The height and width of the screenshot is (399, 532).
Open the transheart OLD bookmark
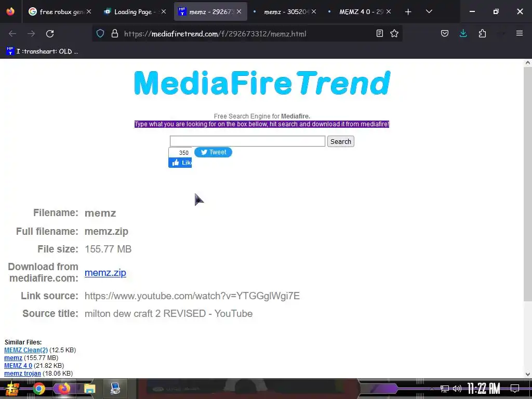click(x=43, y=51)
